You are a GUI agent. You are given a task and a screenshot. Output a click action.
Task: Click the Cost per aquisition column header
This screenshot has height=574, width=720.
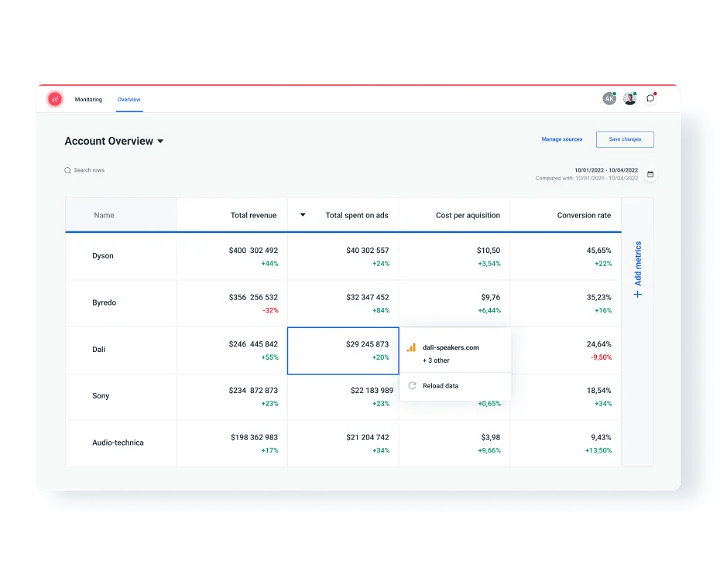[455, 215]
